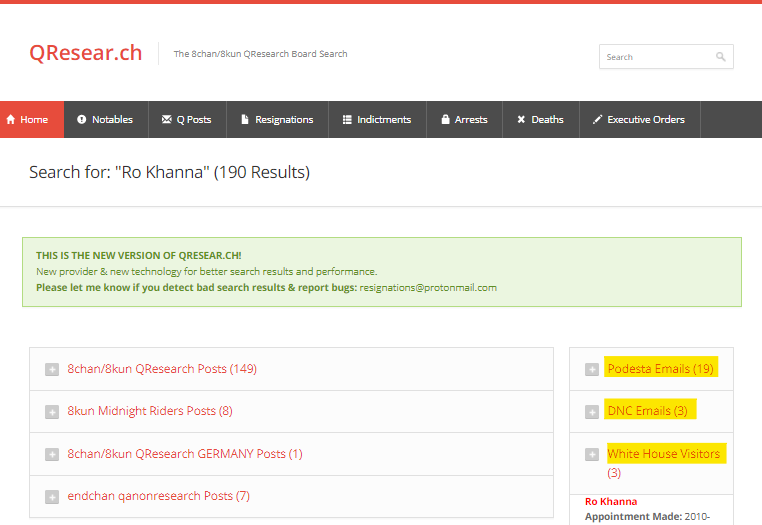Open the Home tab
Viewport: 762px width, 525px height.
click(32, 120)
